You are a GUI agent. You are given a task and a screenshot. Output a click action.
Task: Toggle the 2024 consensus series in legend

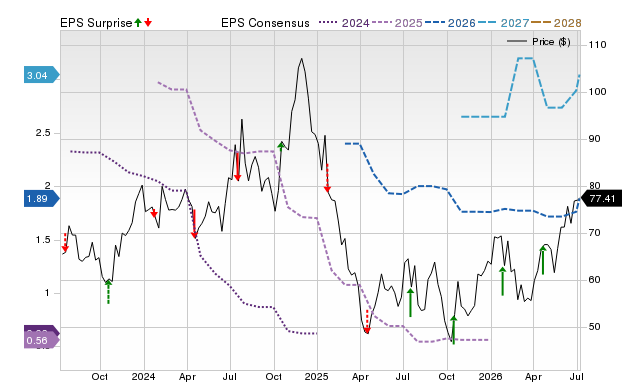344,23
